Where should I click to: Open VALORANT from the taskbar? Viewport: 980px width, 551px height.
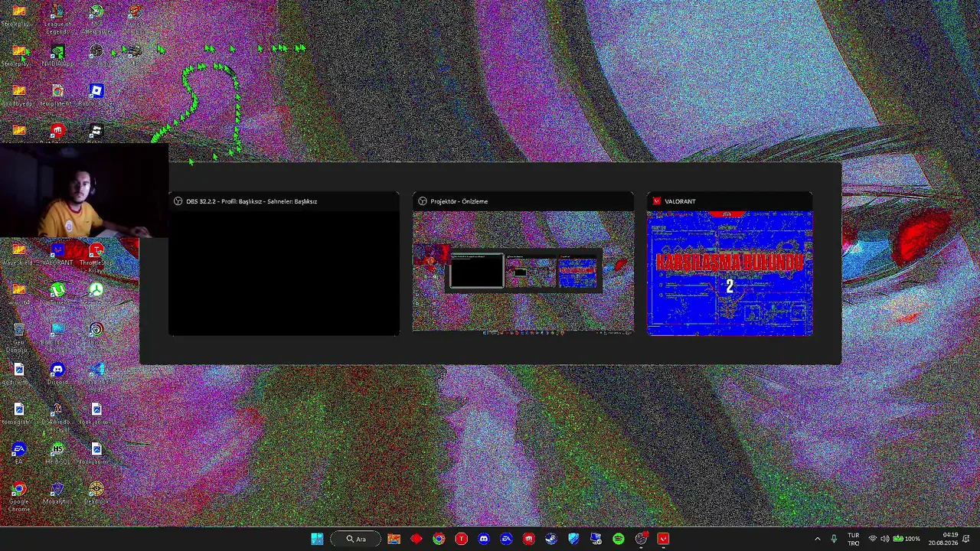point(663,539)
